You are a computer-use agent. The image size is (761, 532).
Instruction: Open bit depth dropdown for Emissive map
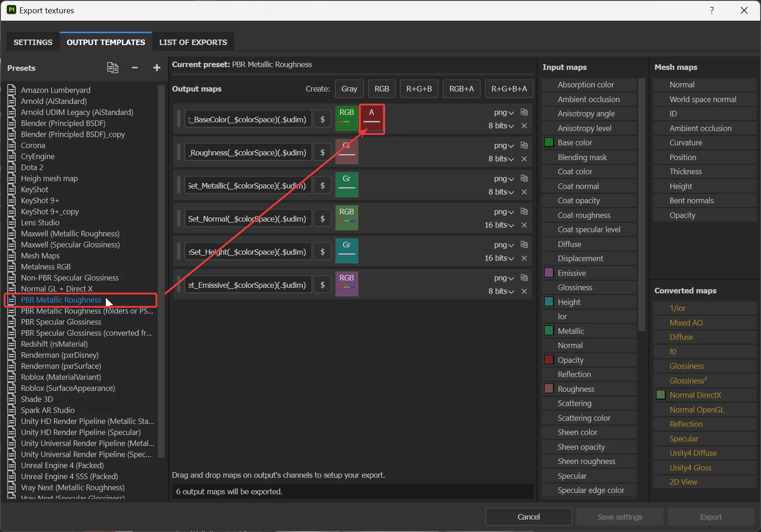501,291
